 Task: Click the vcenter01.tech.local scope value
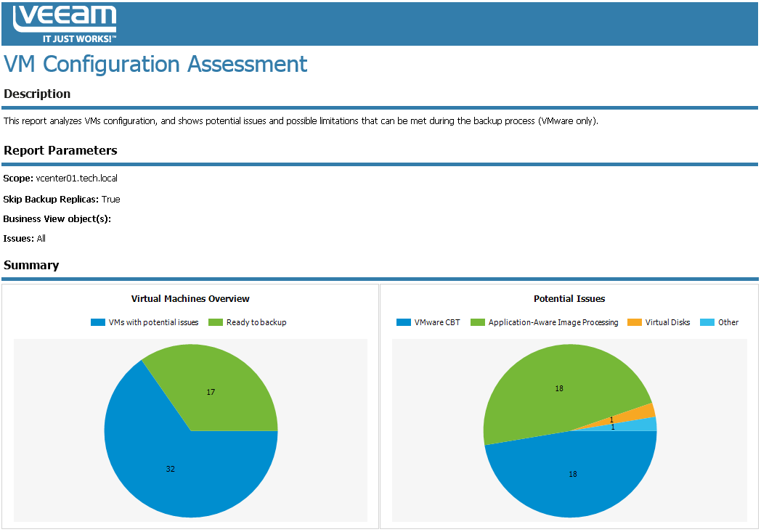coord(76,178)
